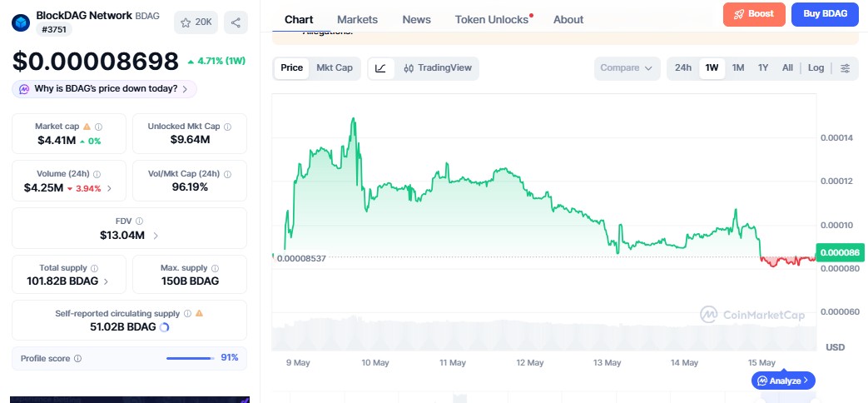Click the Profile score progress bar

click(191, 358)
